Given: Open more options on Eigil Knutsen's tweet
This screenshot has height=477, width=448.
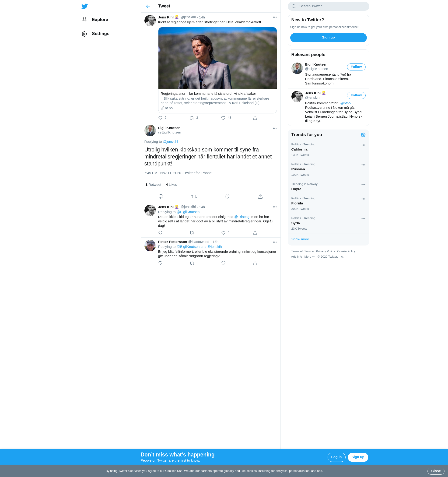Looking at the screenshot, I should 274,128.
